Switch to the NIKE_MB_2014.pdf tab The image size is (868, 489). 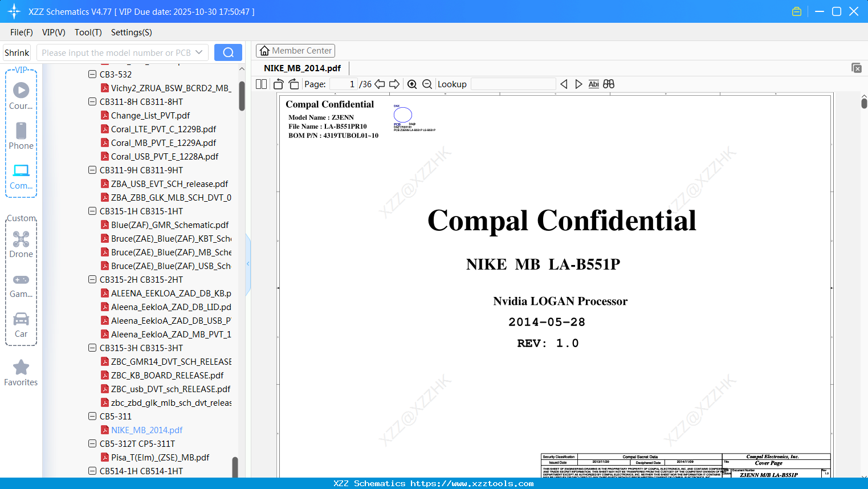coord(303,68)
